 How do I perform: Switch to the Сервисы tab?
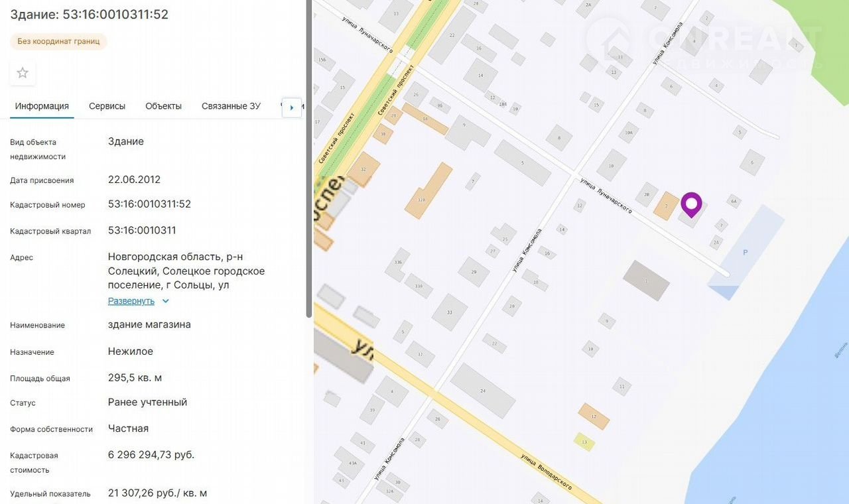[107, 106]
